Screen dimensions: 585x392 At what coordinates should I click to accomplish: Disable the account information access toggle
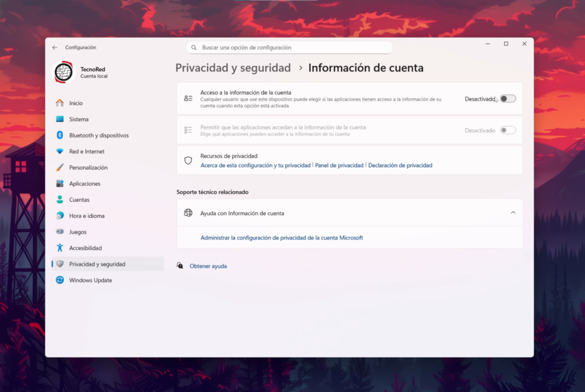coord(506,99)
